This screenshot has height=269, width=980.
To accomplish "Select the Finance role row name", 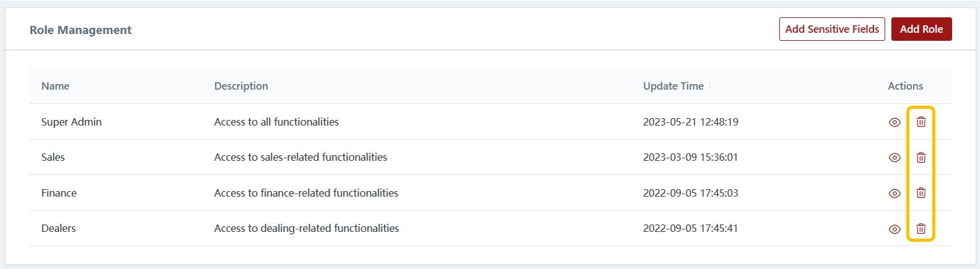I will pos(59,193).
